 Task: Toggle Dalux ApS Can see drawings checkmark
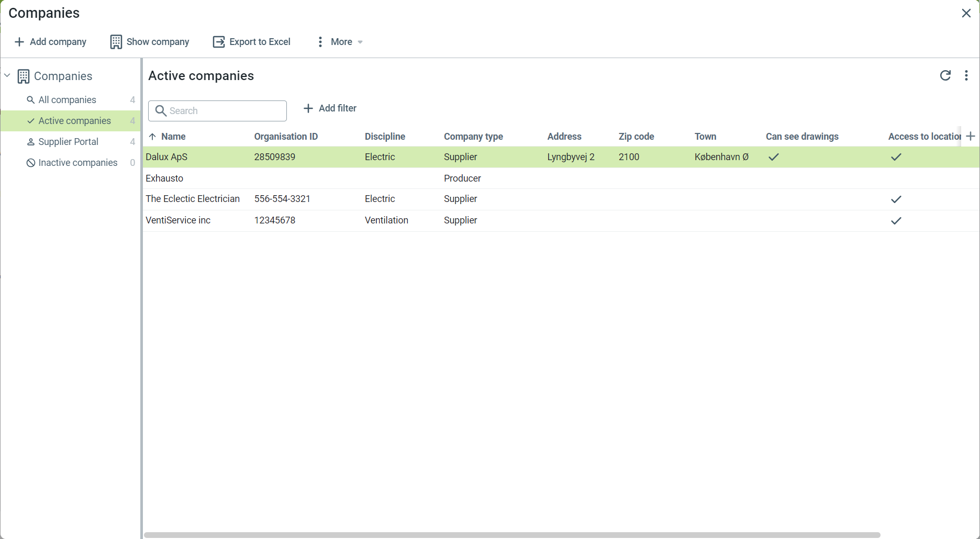coord(773,157)
